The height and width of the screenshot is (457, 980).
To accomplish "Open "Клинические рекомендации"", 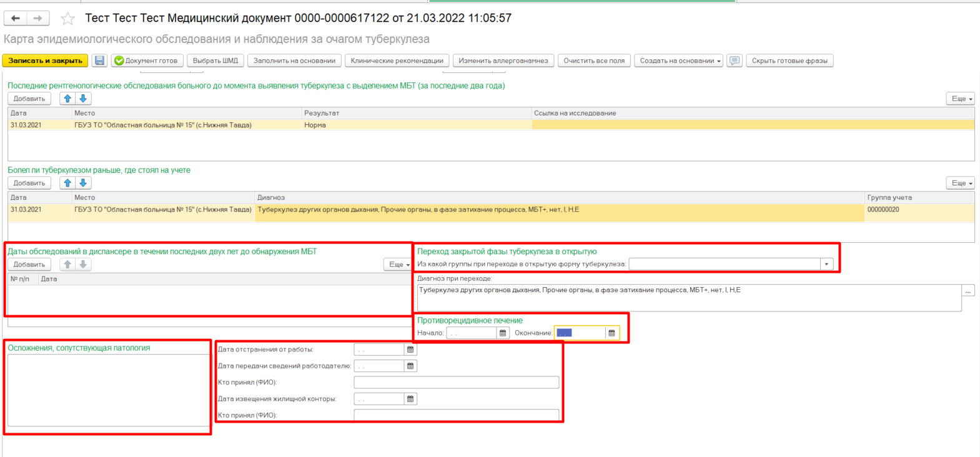I will 397,61.
